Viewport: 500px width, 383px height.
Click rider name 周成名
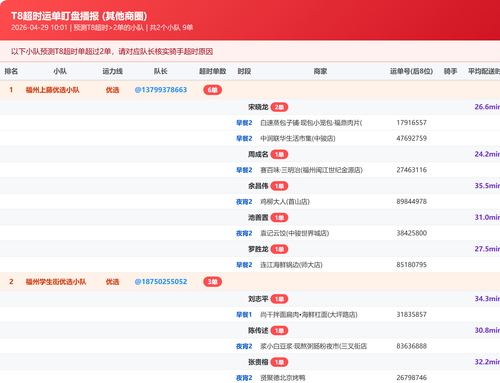click(x=258, y=154)
